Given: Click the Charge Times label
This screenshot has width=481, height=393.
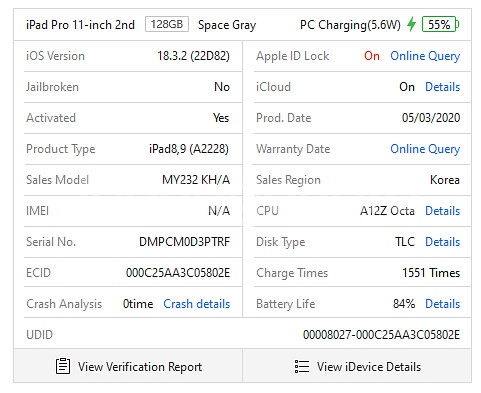Looking at the screenshot, I should (292, 273).
